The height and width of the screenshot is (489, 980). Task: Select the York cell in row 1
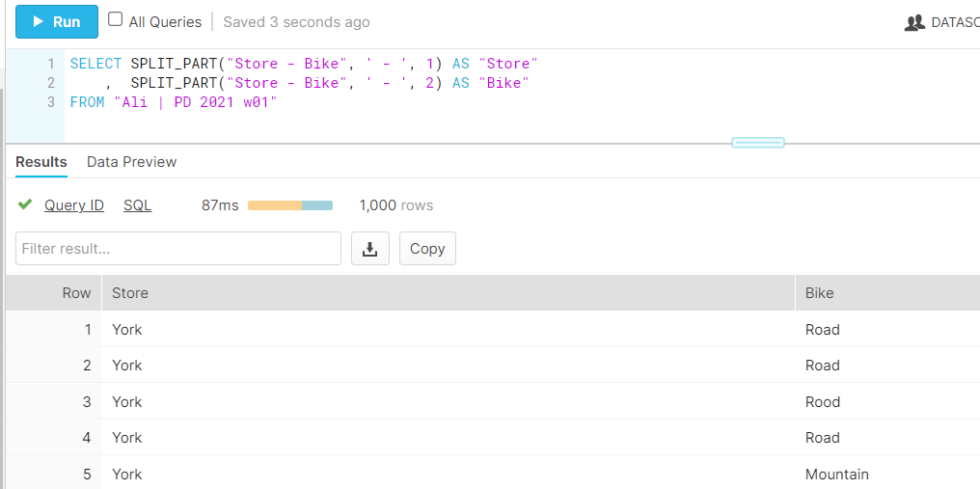click(x=126, y=330)
